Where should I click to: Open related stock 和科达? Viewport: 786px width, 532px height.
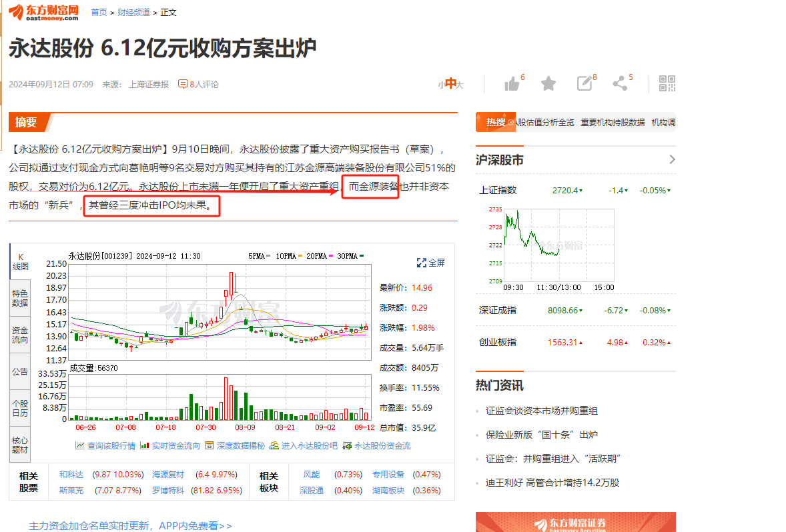point(71,475)
